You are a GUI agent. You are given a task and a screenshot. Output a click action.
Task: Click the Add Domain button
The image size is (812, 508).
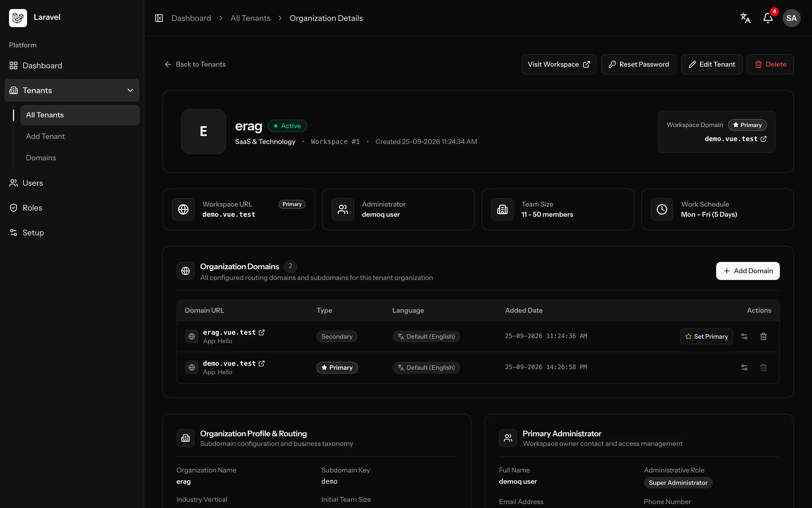748,271
